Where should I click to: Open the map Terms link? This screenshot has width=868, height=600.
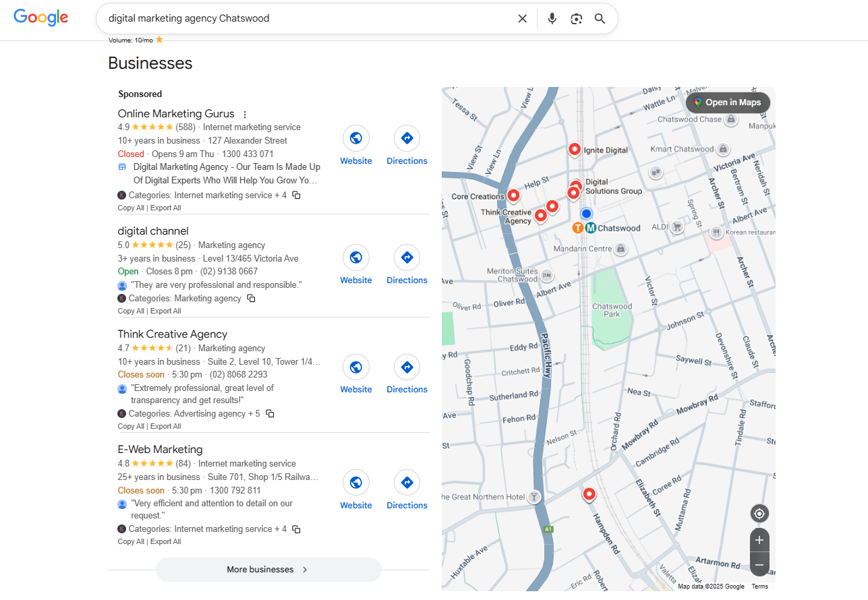tap(759, 586)
